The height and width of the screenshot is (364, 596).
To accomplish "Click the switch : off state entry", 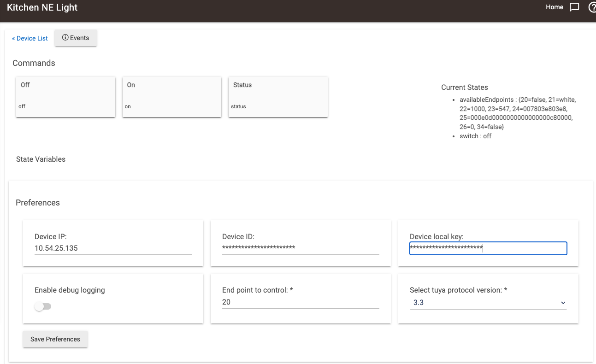I will [475, 136].
